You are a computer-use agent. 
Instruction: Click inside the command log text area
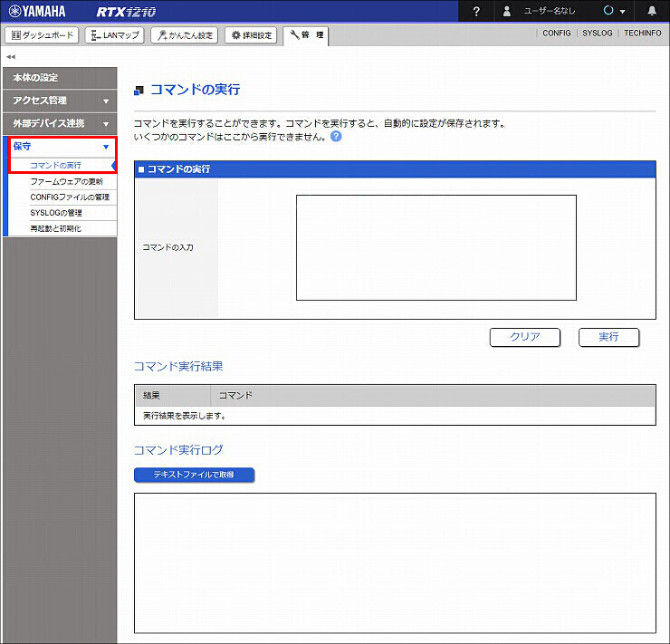tap(396, 563)
